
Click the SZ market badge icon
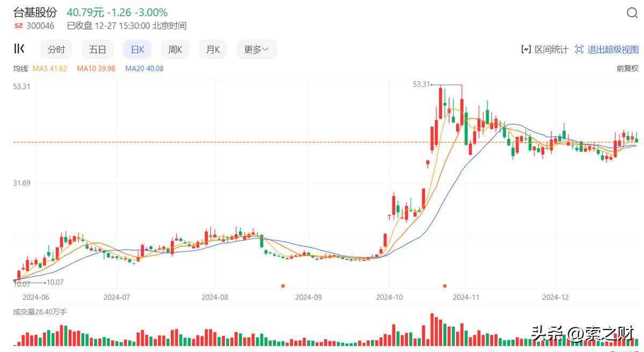(x=19, y=26)
